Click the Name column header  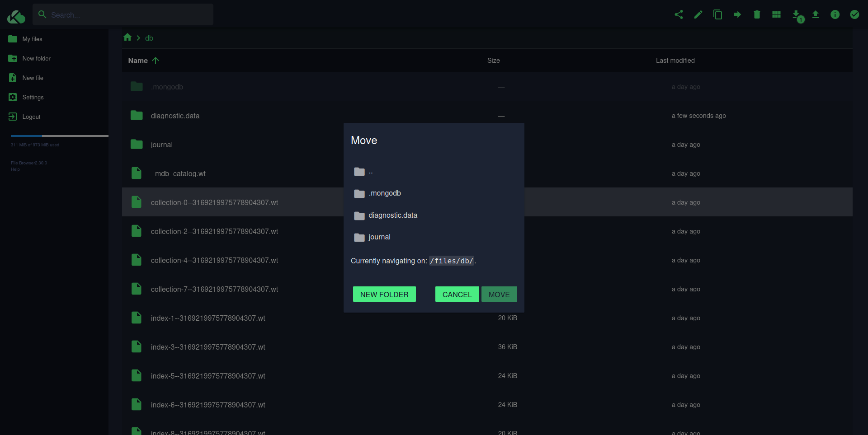point(138,61)
